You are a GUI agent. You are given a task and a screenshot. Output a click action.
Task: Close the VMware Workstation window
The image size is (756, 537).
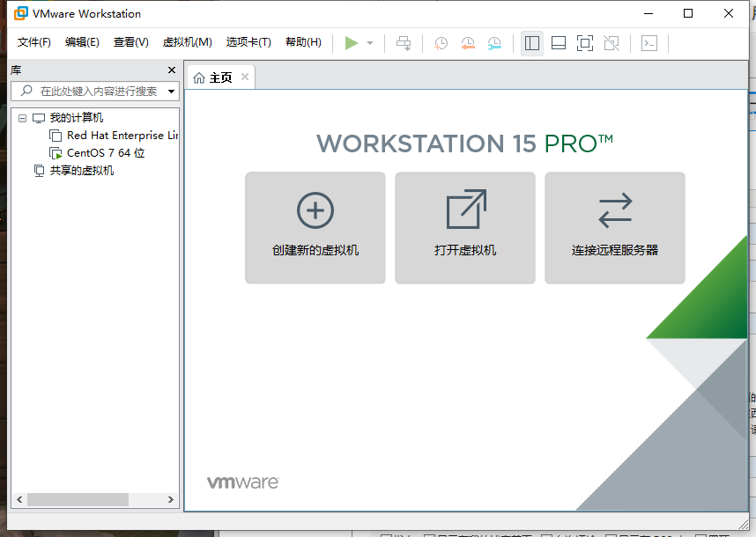pyautogui.click(x=729, y=13)
